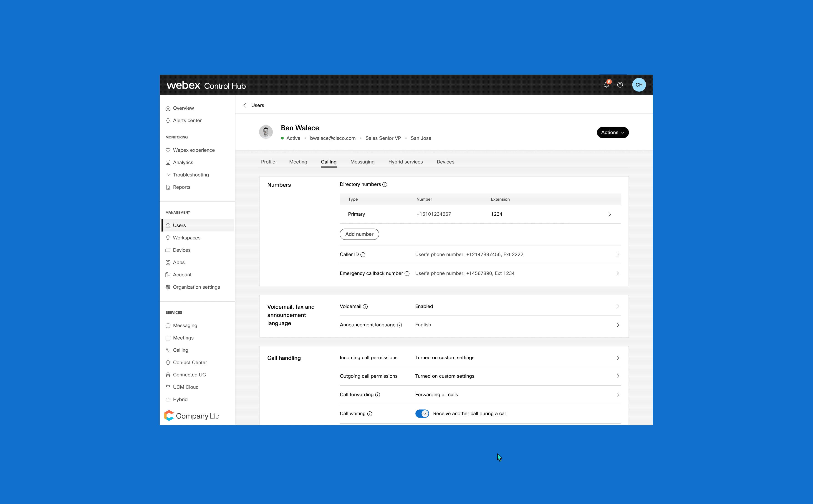813x504 pixels.
Task: Expand Outgoing call permissions chevron
Action: [x=618, y=376]
